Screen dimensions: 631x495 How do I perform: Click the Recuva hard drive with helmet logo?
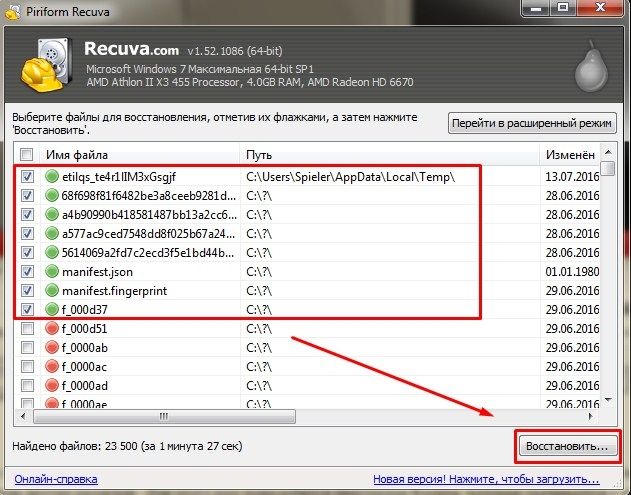tap(47, 64)
